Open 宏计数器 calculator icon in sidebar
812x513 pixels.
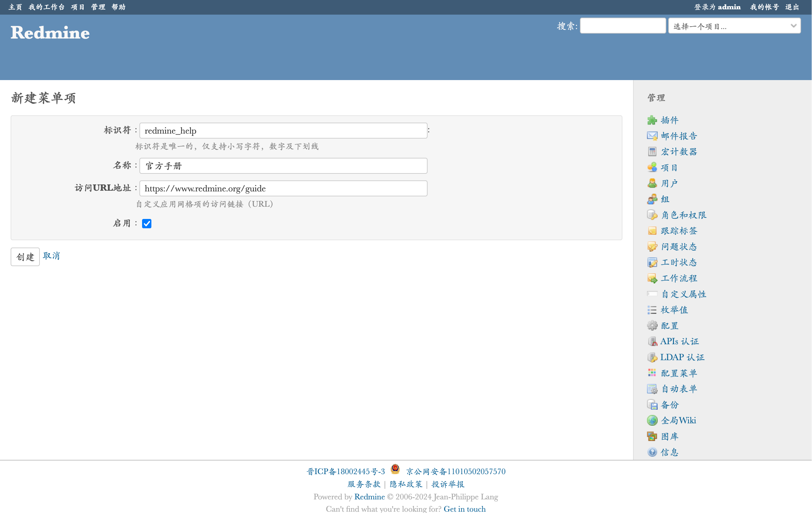pos(652,152)
